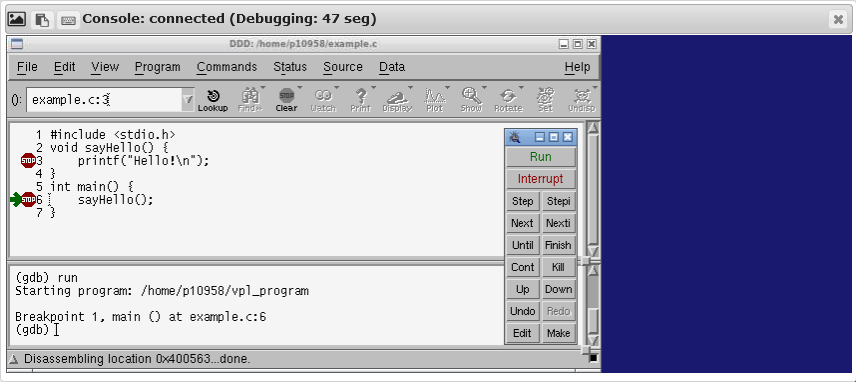Open the Program menu

[x=158, y=67]
